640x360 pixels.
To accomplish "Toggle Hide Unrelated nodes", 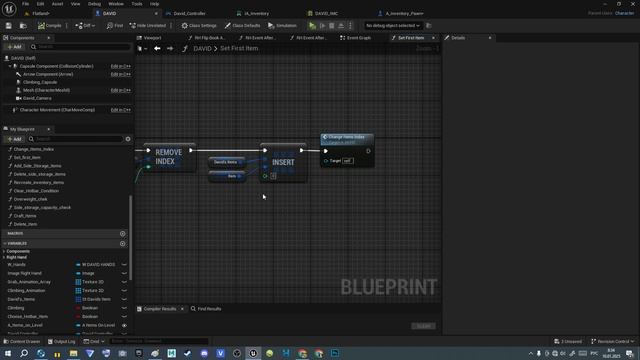I will point(148,26).
